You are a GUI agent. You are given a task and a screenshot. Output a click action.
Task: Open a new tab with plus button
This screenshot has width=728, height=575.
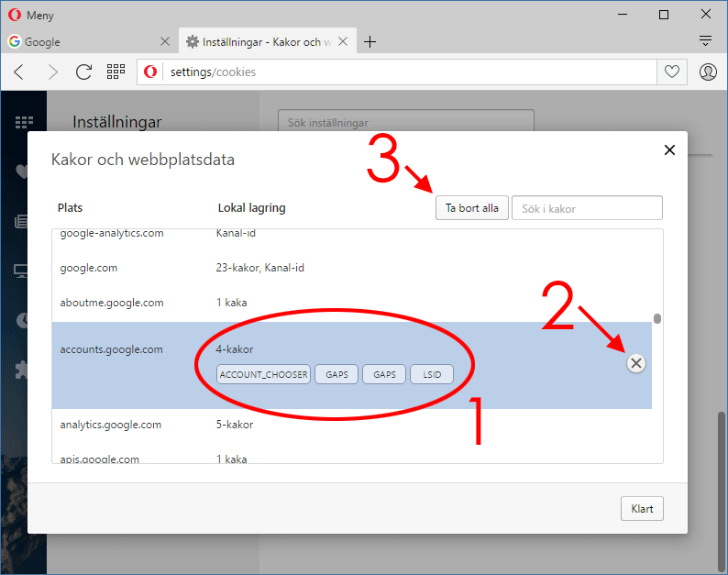pyautogui.click(x=370, y=41)
